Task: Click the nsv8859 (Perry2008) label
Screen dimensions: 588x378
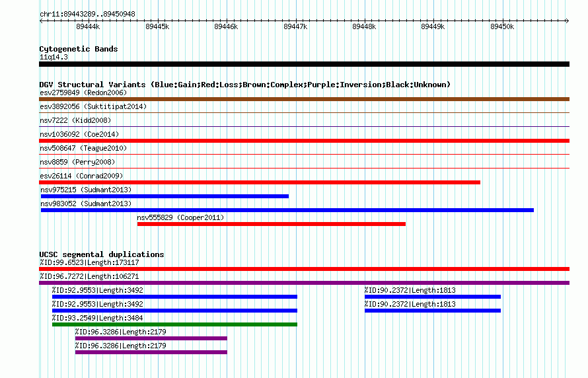Action: tap(77, 162)
